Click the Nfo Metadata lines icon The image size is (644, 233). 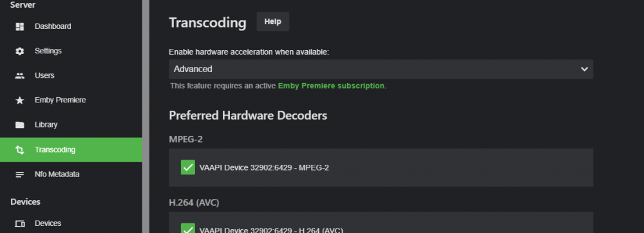click(x=20, y=175)
